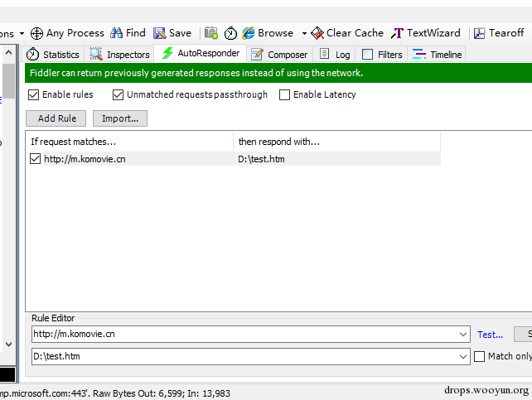The width and height of the screenshot is (532, 400).
Task: Click D:\test.htm in the rules list
Action: [x=261, y=159]
